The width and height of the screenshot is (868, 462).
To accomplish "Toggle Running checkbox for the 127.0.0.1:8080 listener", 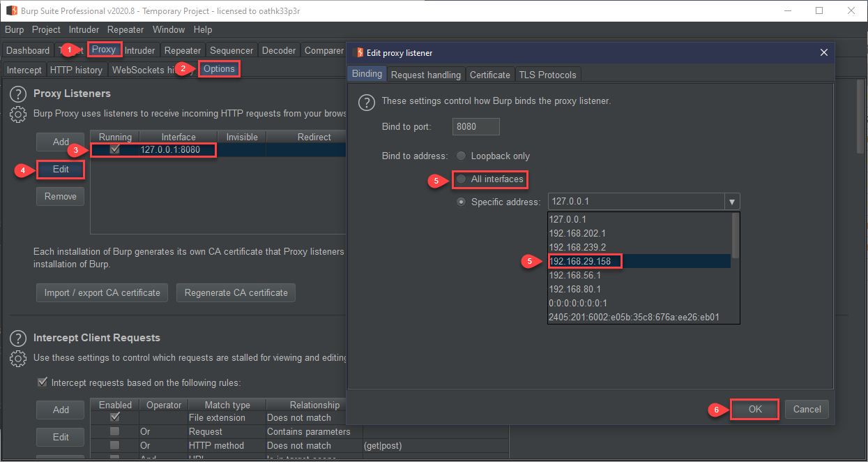I will pos(115,149).
